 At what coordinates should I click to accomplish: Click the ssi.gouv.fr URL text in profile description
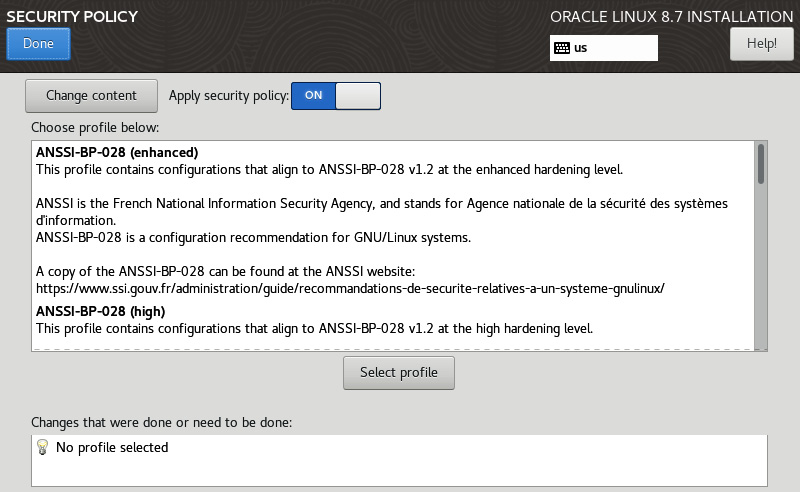tap(350, 288)
